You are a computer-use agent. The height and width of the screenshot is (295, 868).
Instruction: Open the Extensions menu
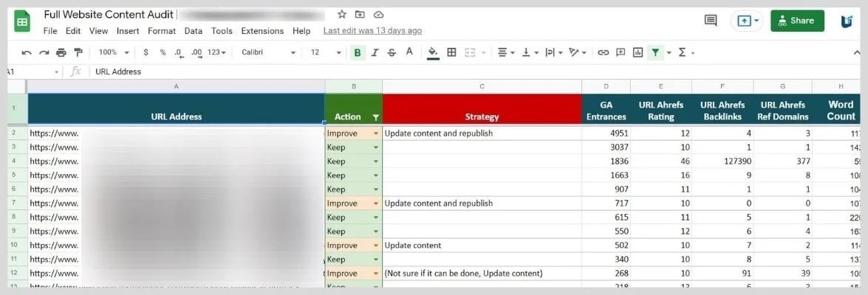point(262,31)
